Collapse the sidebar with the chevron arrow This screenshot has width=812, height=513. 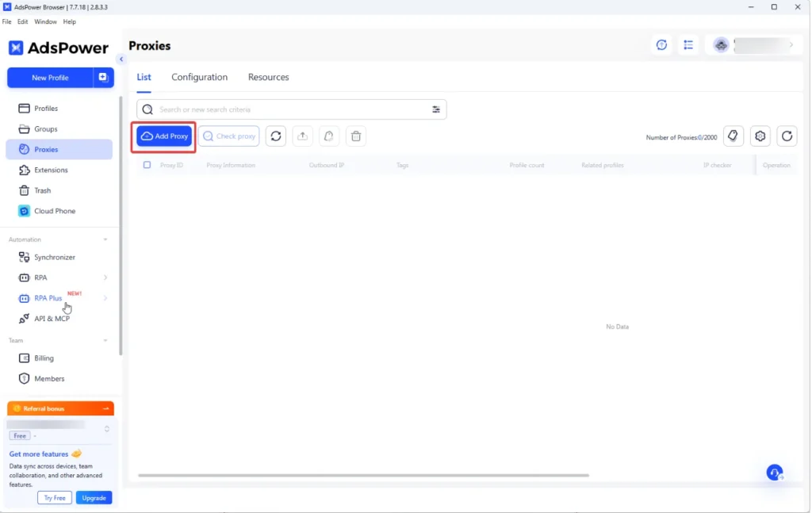pyautogui.click(x=121, y=59)
